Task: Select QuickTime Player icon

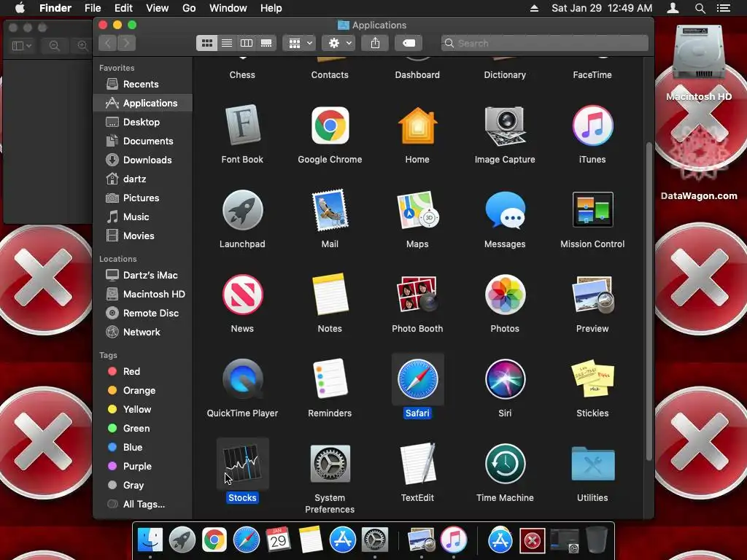Action: click(242, 379)
